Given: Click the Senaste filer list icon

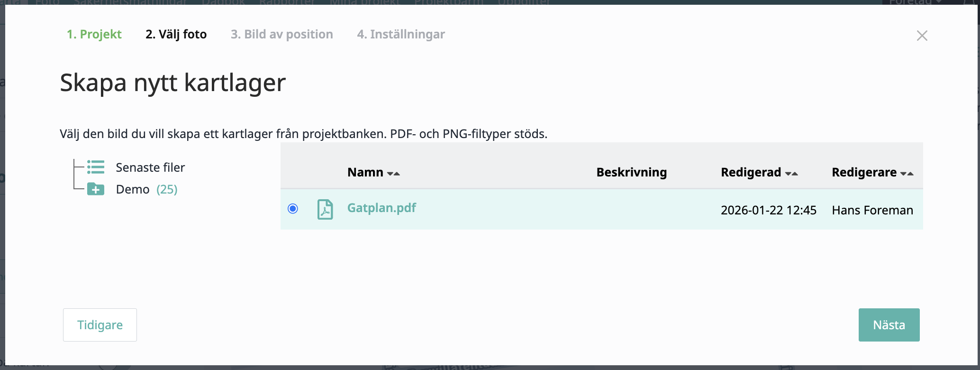Looking at the screenshot, I should 96,167.
